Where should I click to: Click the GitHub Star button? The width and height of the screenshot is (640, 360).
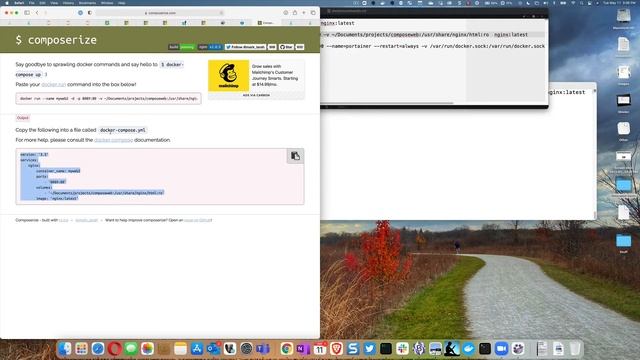tap(286, 47)
